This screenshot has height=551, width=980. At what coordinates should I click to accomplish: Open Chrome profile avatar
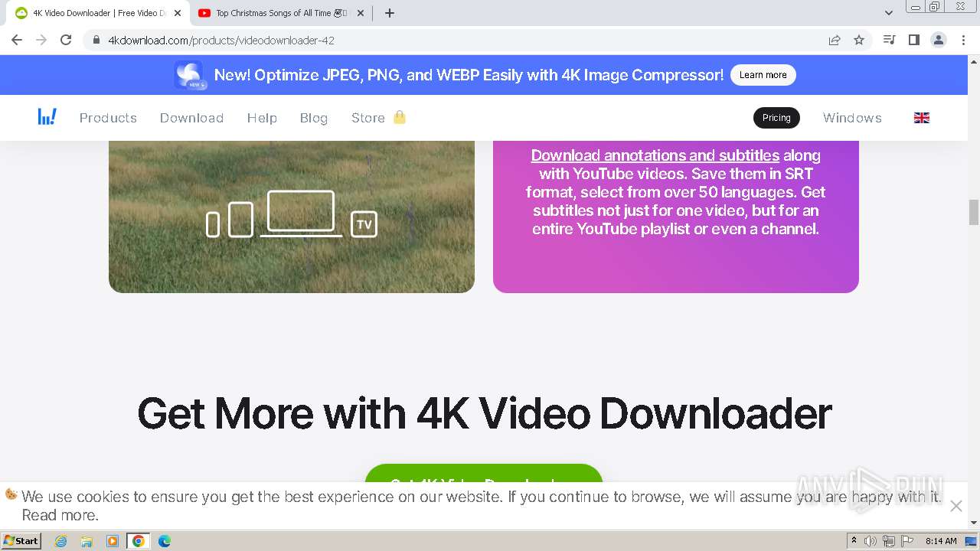[x=938, y=40]
